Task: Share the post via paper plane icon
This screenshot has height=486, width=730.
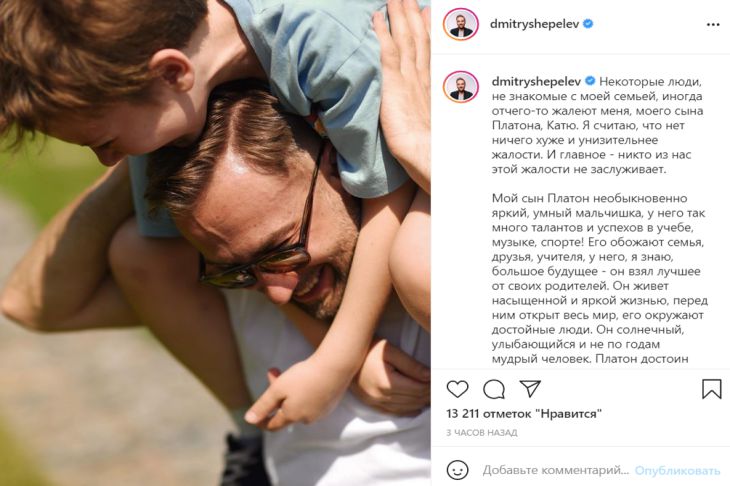Action: (x=530, y=388)
